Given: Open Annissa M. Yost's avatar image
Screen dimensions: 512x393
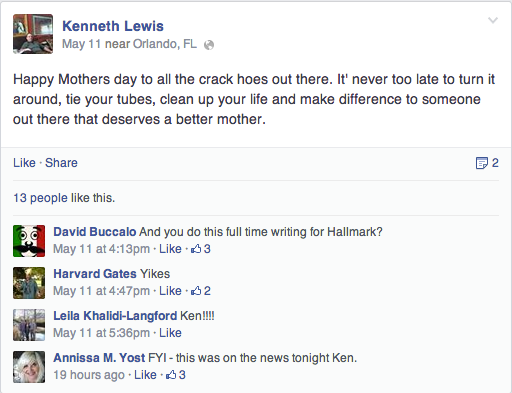Looking at the screenshot, I should [x=29, y=367].
